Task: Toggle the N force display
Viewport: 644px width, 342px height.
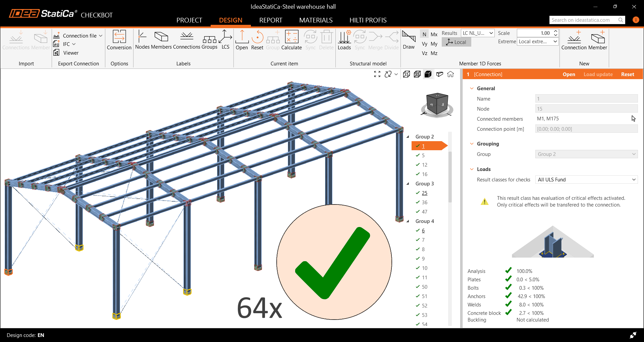Action: pos(424,34)
